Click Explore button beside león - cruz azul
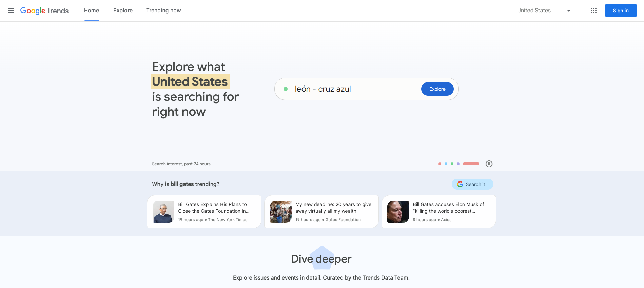Viewport: 644px width, 288px height. (437, 89)
